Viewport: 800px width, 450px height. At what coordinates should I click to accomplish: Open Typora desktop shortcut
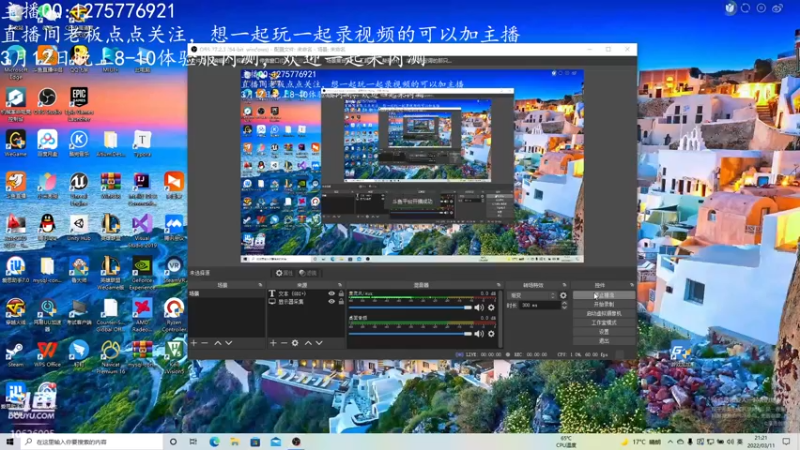(x=142, y=143)
